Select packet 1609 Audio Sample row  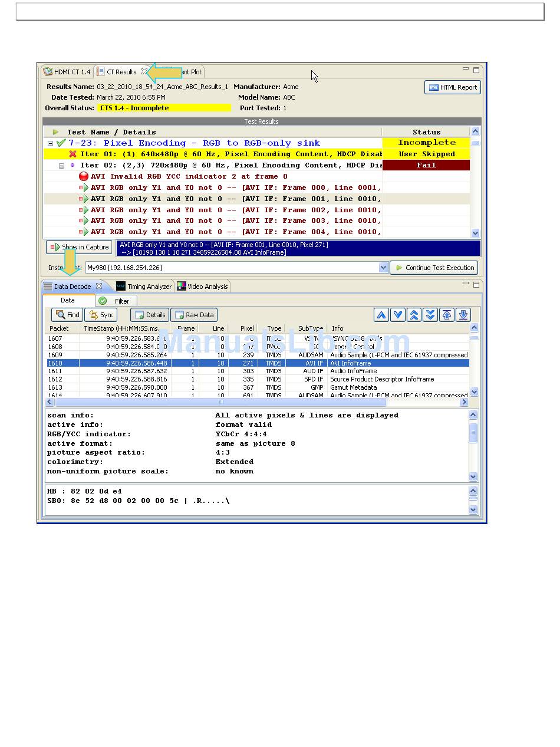tap(258, 355)
